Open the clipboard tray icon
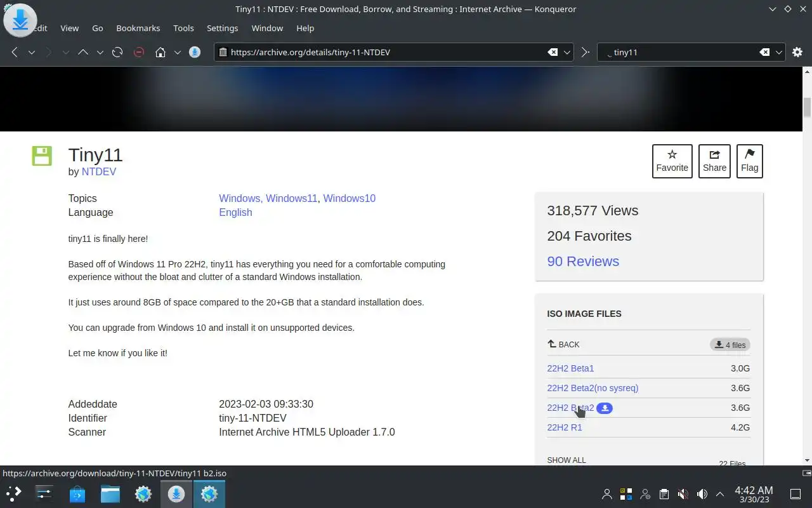 [x=664, y=494]
